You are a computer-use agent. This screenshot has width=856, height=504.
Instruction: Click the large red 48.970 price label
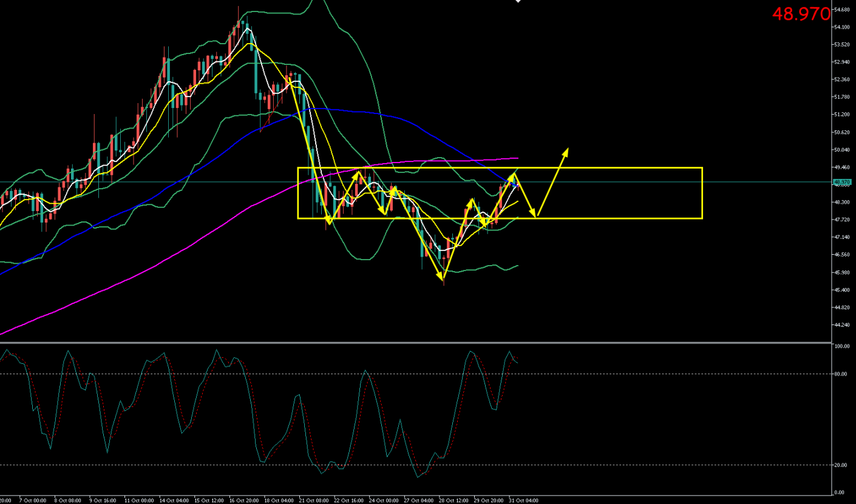(800, 14)
